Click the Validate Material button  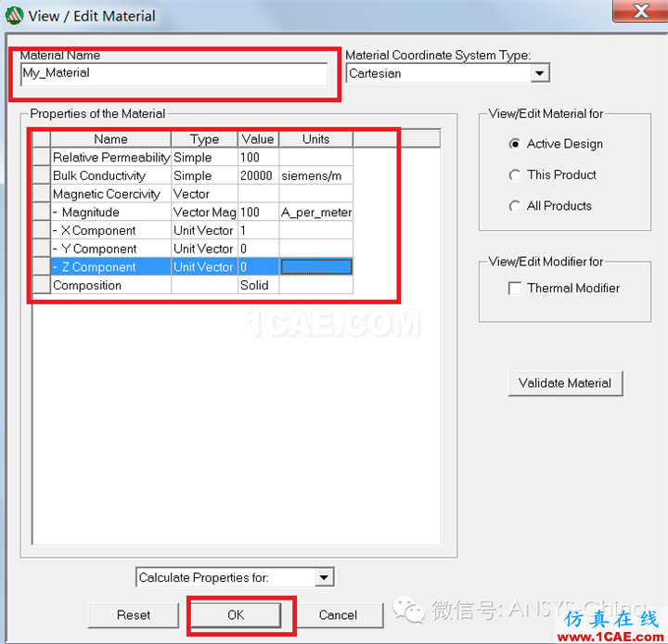click(564, 382)
